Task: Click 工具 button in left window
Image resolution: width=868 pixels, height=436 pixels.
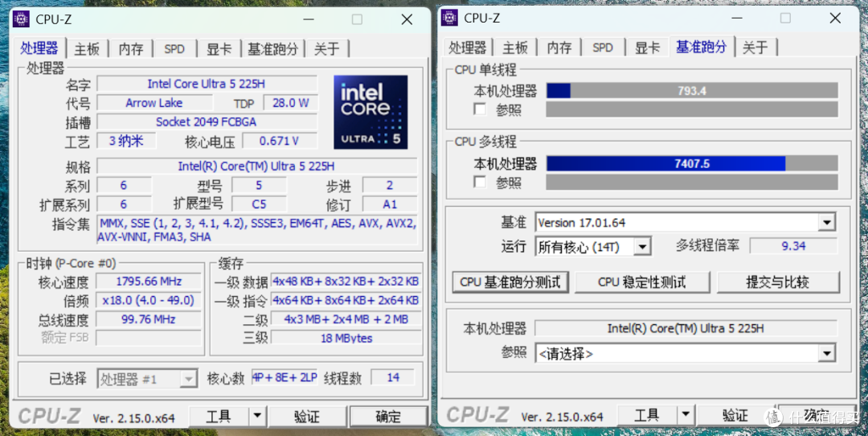Action: click(219, 416)
